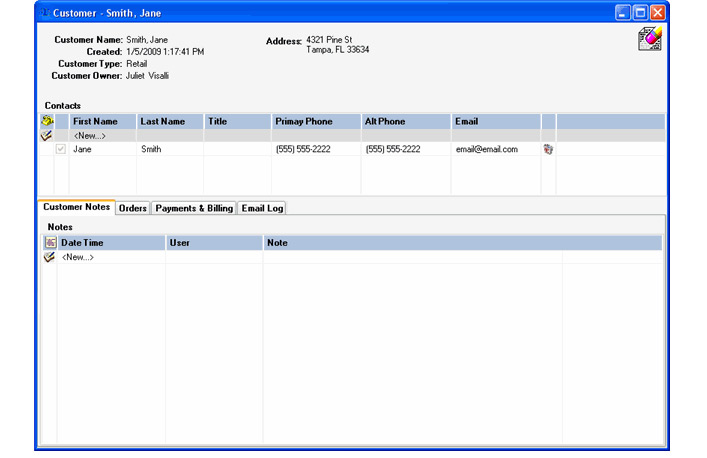Click the Alt Phone column header
Viewport: 707px width, 458px height.
click(x=406, y=121)
